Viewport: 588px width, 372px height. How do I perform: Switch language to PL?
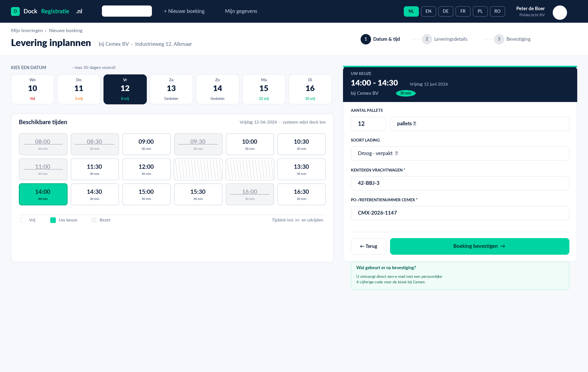(x=480, y=11)
